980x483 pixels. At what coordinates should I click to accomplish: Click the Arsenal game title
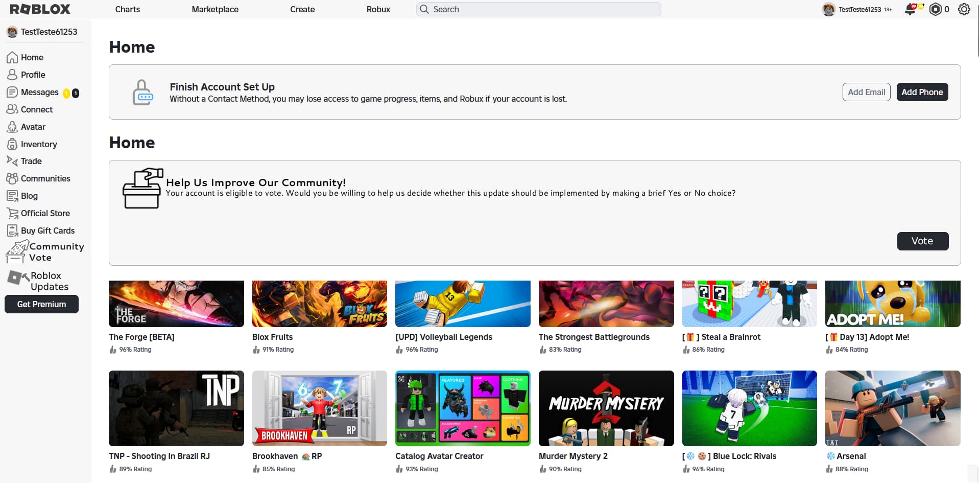pos(846,456)
